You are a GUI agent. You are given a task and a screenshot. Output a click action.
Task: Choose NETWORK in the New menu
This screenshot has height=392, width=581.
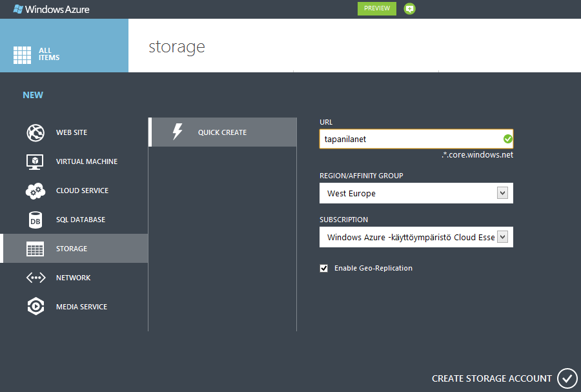(x=73, y=278)
